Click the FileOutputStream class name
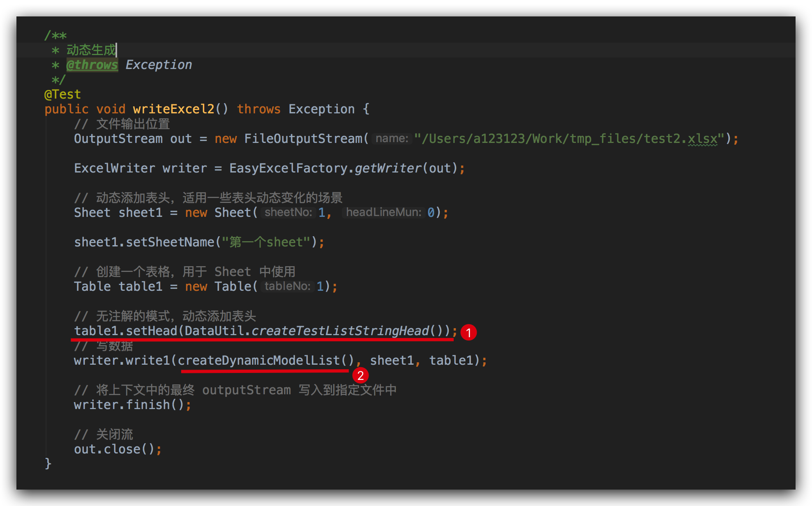The image size is (812, 506). pos(303,139)
